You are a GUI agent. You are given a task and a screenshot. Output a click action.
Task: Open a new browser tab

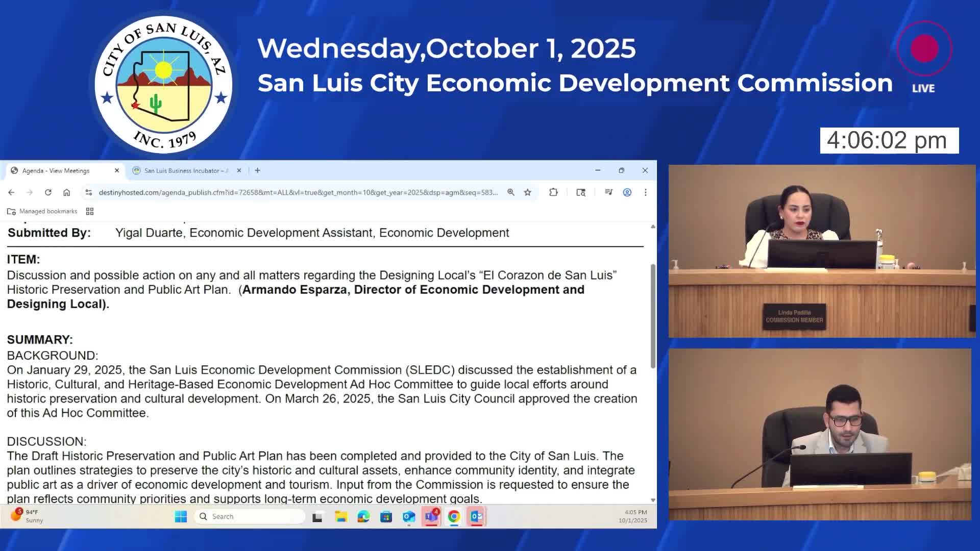point(257,170)
